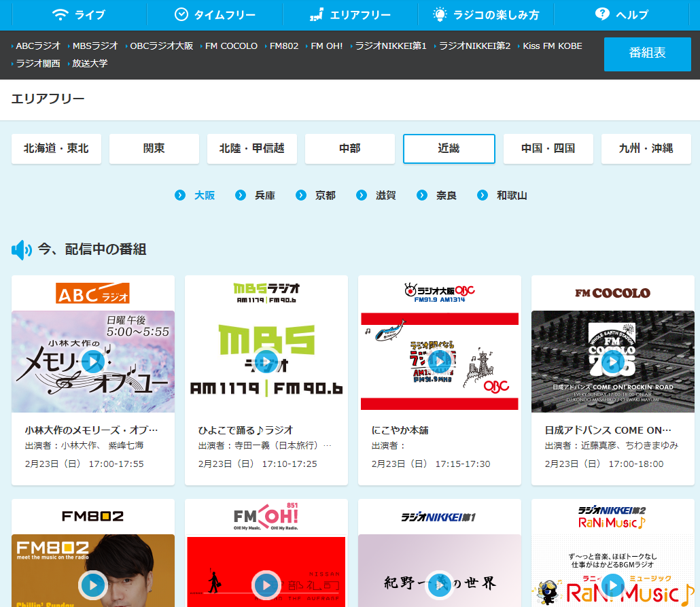
Task: Go to Kiss FM KOBE in the station bar
Action: click(553, 46)
